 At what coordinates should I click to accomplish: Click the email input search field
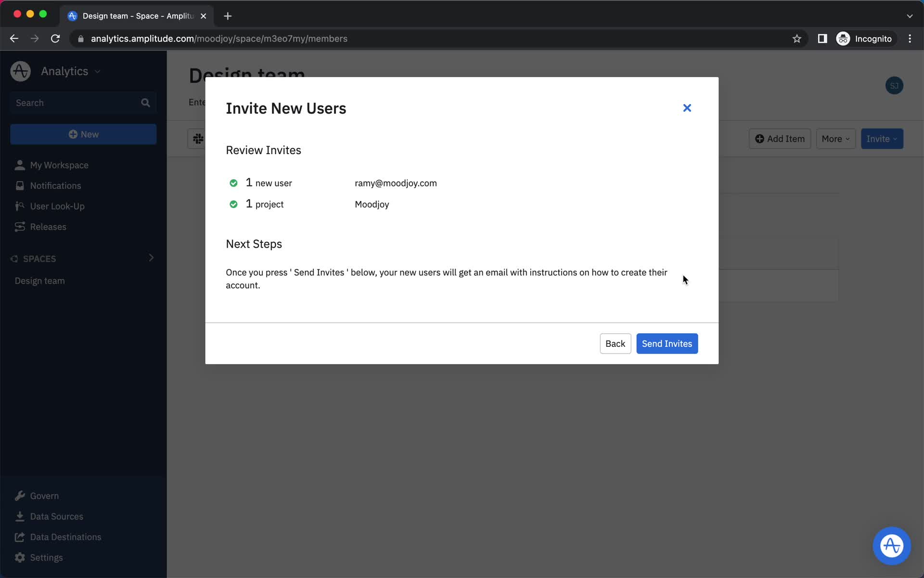[x=395, y=183]
